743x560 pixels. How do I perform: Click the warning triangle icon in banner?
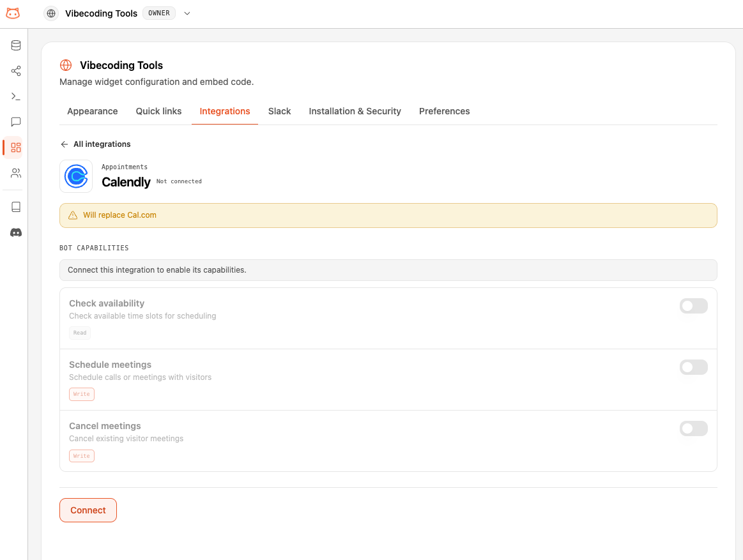point(72,215)
